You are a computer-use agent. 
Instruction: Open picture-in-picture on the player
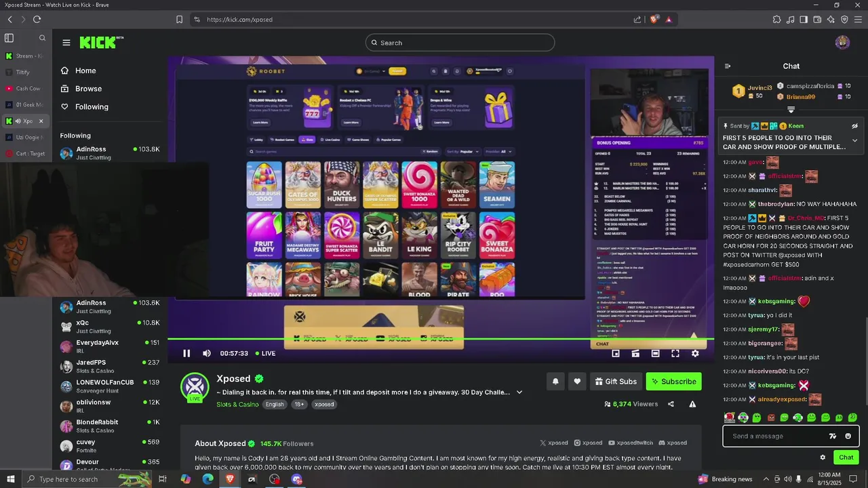pyautogui.click(x=616, y=353)
